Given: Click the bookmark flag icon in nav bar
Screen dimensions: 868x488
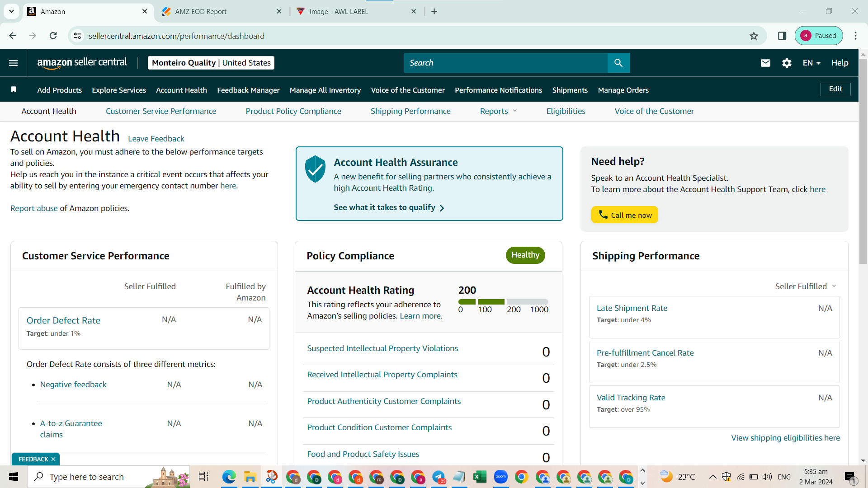Looking at the screenshot, I should pyautogui.click(x=14, y=89).
